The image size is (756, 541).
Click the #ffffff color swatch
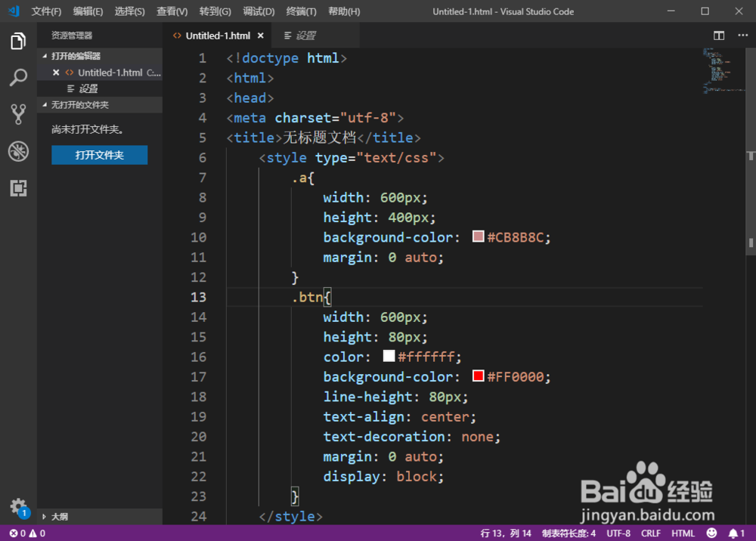coord(389,356)
